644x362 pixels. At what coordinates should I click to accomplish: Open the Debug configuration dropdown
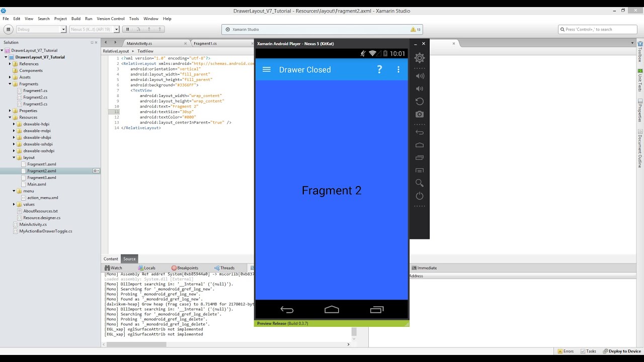[x=41, y=29]
